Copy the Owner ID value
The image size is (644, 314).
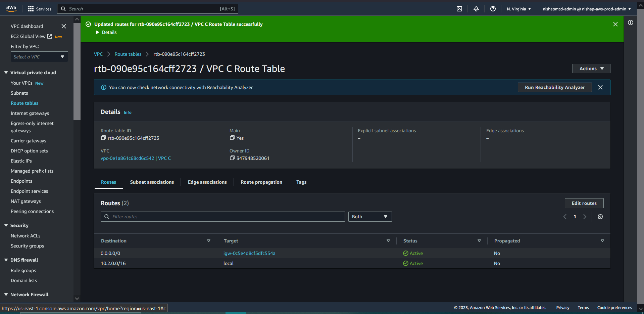[x=232, y=158]
